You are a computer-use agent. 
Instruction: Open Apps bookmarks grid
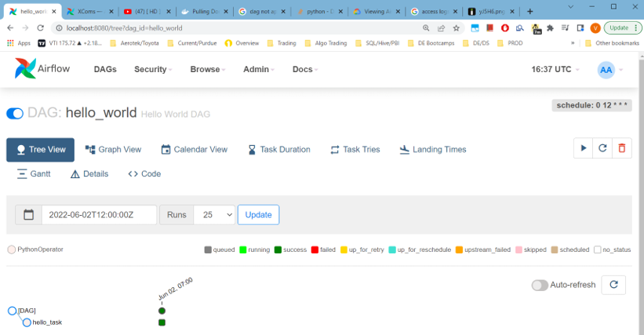click(19, 43)
